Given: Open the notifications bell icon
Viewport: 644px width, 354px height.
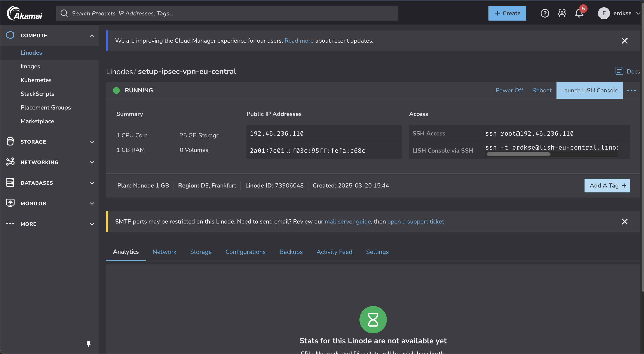Looking at the screenshot, I should (579, 13).
